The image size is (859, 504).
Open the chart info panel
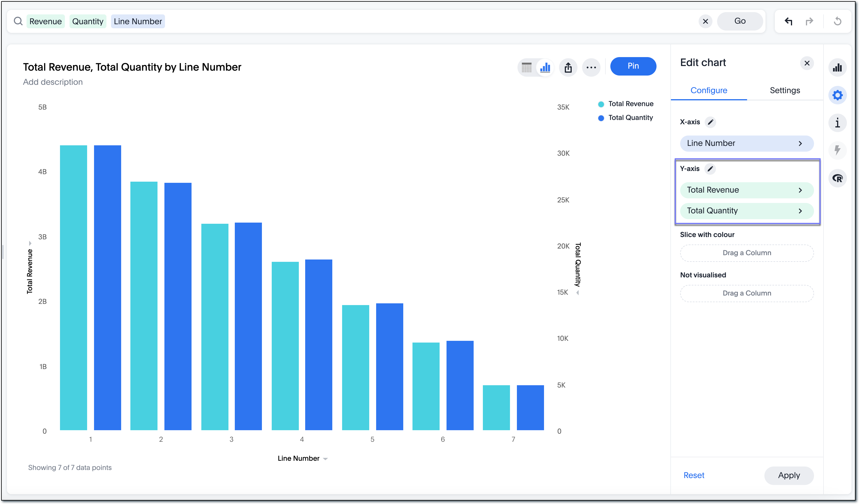(838, 123)
